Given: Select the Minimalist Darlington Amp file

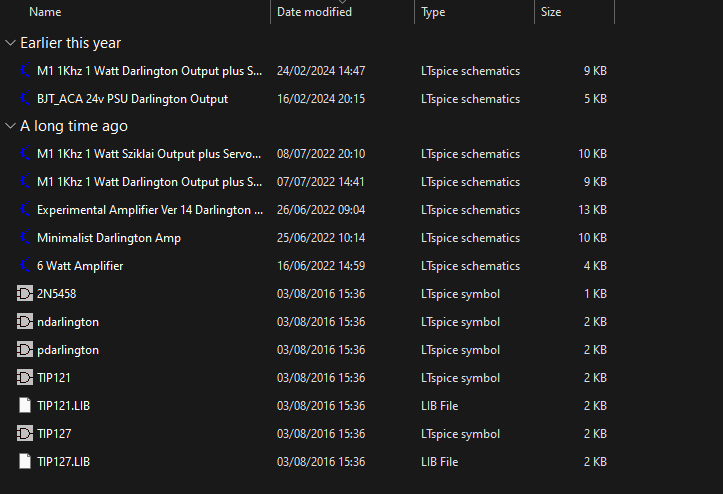Looking at the screenshot, I should click(x=109, y=238).
